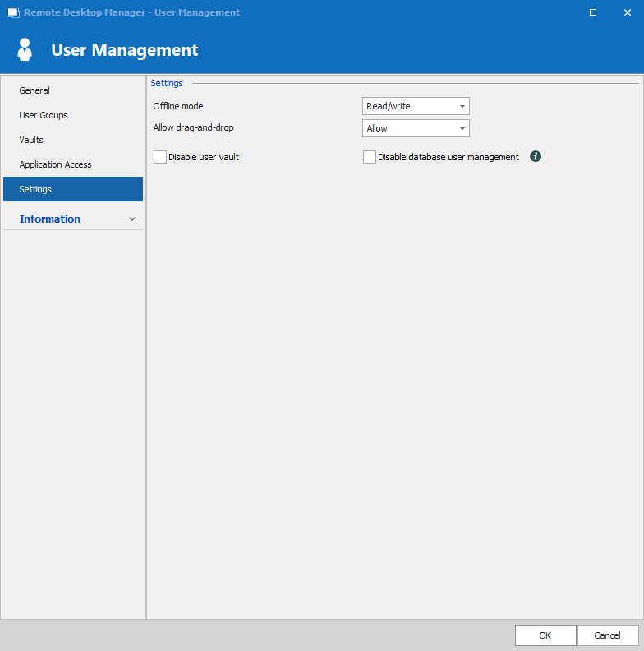Confirm changes with the OK button
The width and height of the screenshot is (644, 651).
[x=545, y=635]
